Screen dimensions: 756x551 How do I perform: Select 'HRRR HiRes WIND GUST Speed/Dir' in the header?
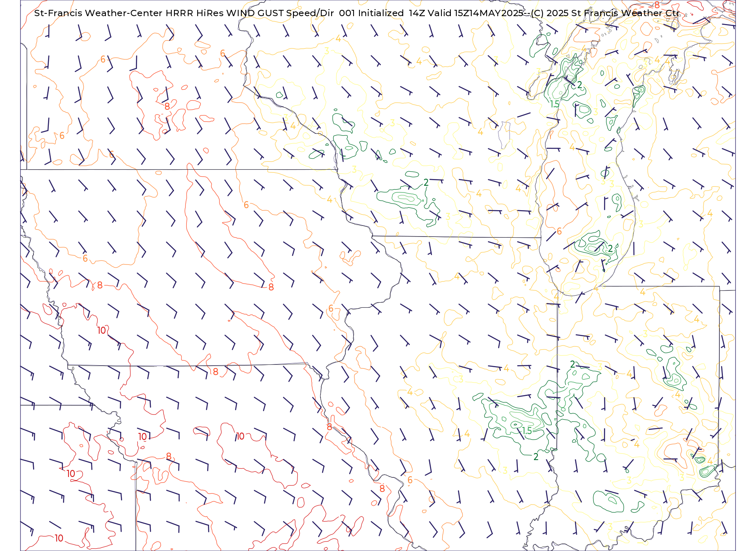(250, 13)
